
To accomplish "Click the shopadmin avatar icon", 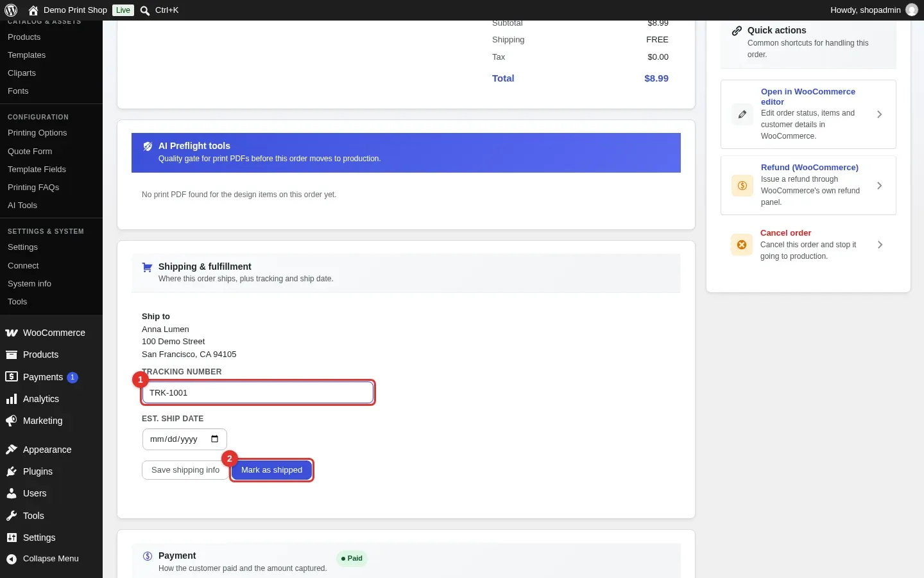I will pos(912,10).
